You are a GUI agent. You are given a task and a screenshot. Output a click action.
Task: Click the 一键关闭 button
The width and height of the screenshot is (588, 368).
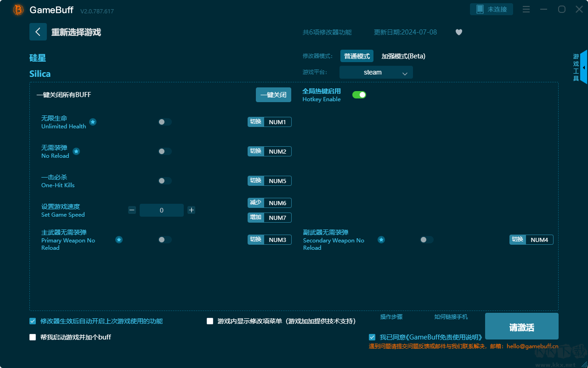coord(274,95)
